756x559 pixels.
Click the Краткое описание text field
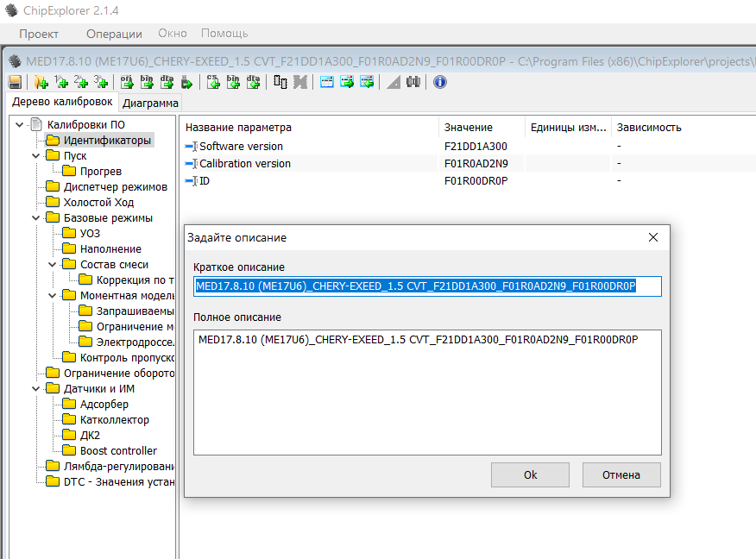coord(427,286)
